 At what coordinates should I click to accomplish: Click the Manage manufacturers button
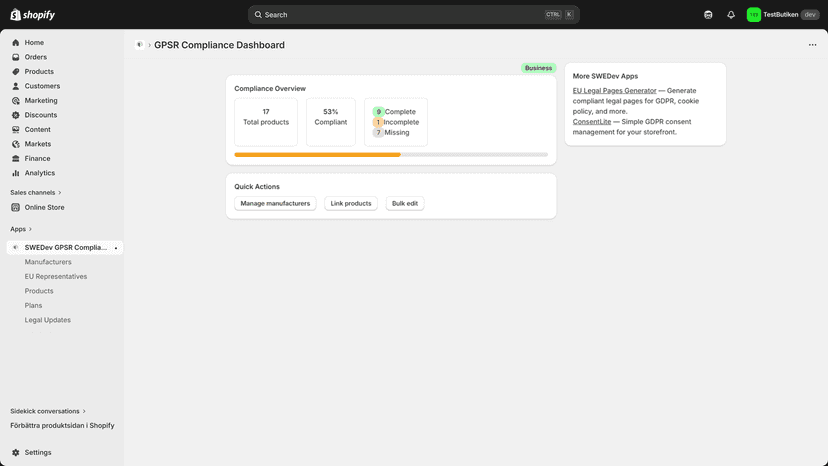pos(275,203)
